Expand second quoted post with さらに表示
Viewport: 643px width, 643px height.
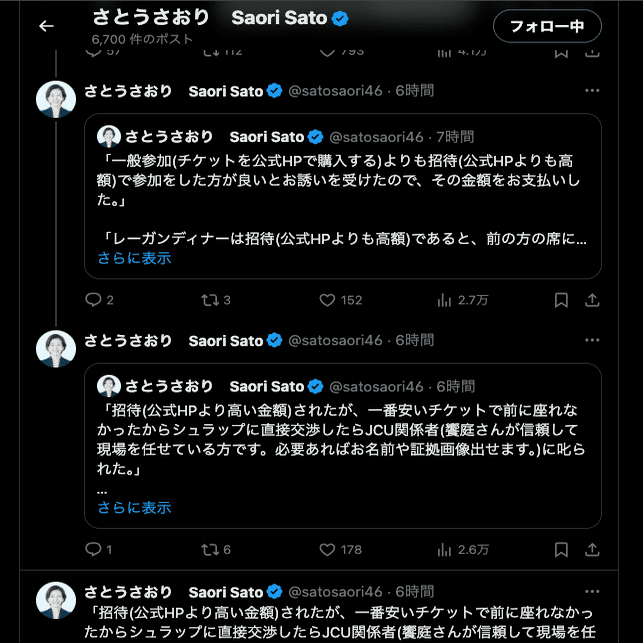pyautogui.click(x=134, y=508)
